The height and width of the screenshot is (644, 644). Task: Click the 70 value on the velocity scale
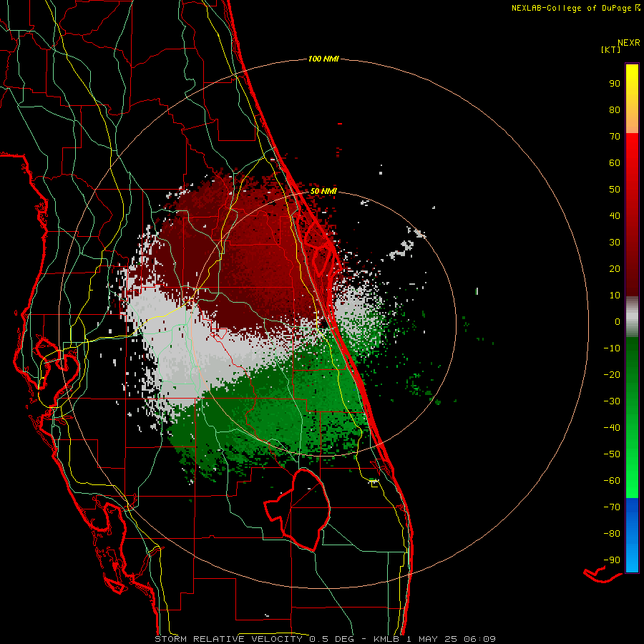tap(615, 137)
